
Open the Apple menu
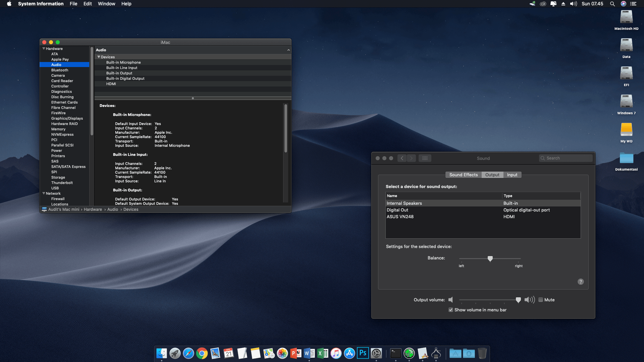[9, 4]
